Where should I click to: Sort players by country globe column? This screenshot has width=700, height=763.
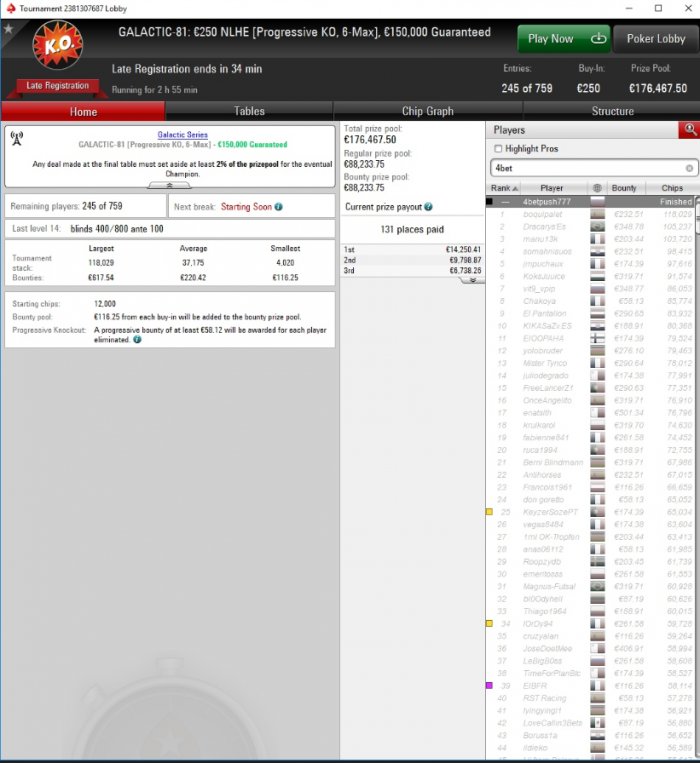coord(597,188)
